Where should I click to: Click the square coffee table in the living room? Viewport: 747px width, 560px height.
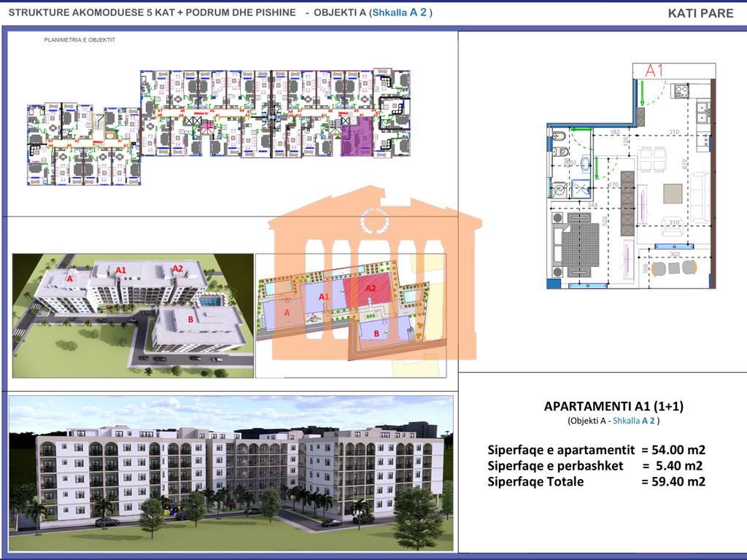(672, 193)
